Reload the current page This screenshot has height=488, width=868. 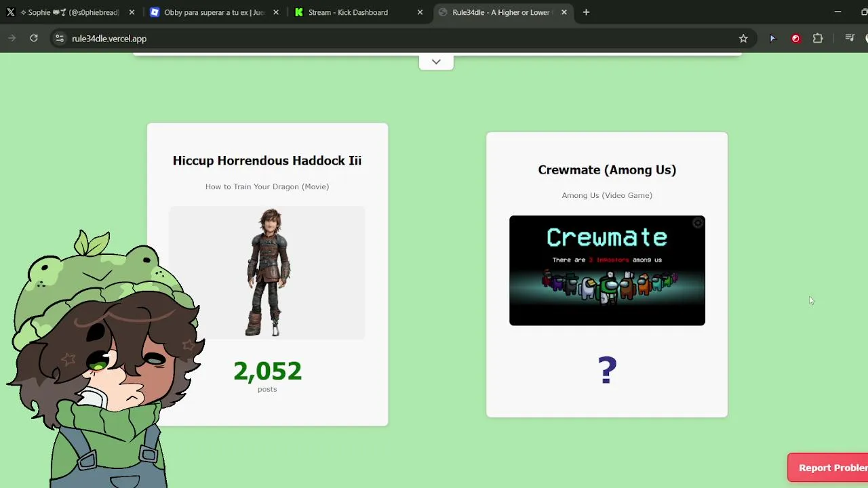click(x=34, y=39)
